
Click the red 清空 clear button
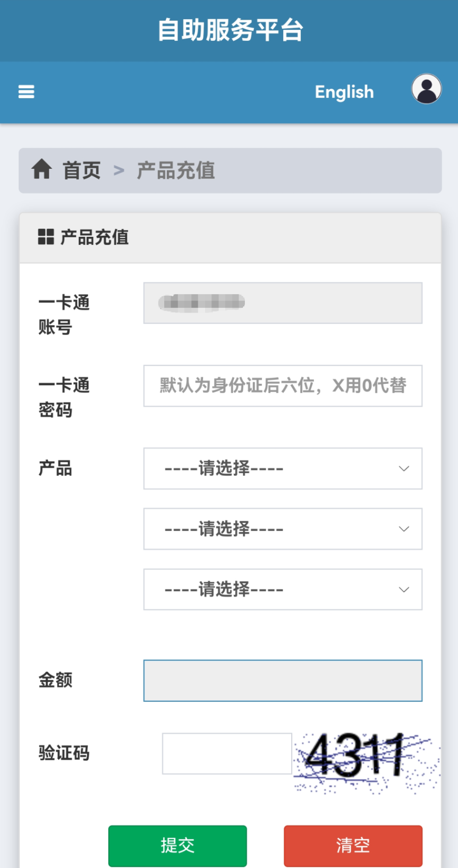[353, 846]
